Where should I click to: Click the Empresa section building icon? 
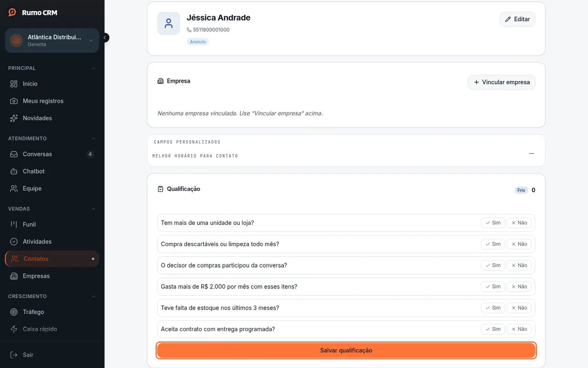pyautogui.click(x=160, y=81)
